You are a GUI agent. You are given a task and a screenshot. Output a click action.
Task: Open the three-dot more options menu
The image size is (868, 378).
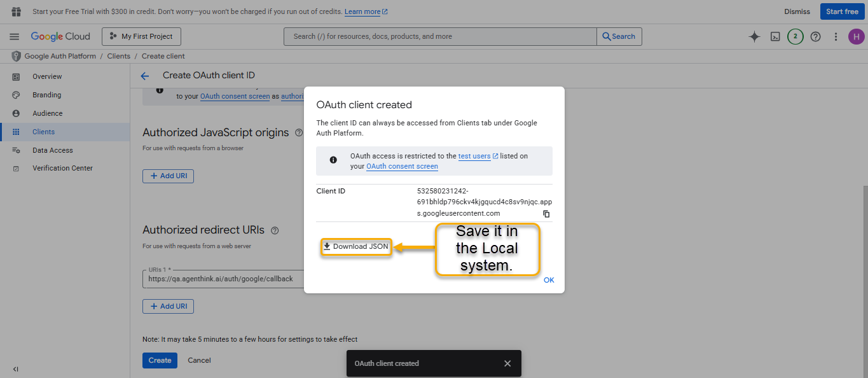836,37
